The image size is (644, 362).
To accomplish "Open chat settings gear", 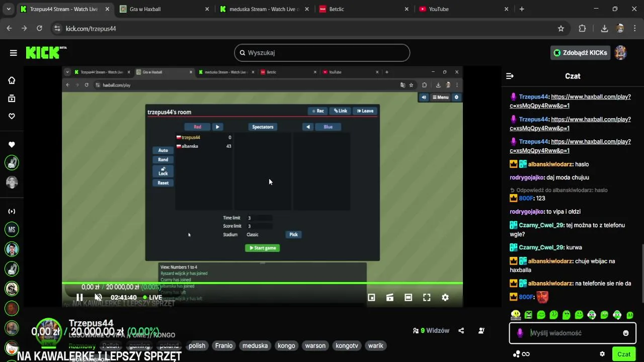I will tap(602, 354).
